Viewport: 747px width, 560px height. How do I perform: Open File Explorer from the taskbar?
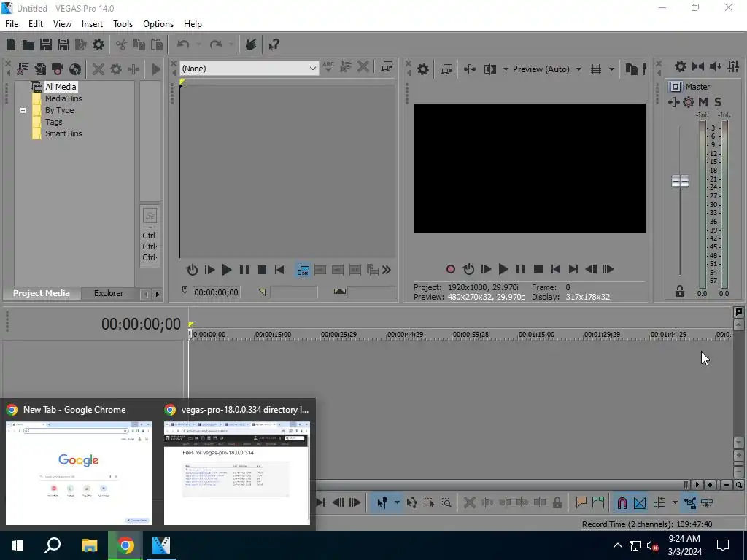click(90, 545)
